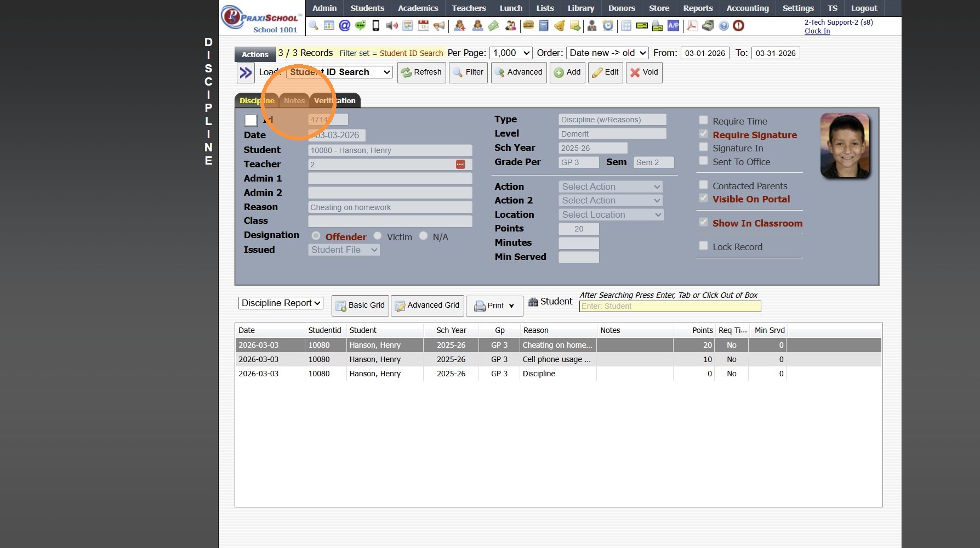
Task: Open the Per Page dropdown
Action: 511,53
